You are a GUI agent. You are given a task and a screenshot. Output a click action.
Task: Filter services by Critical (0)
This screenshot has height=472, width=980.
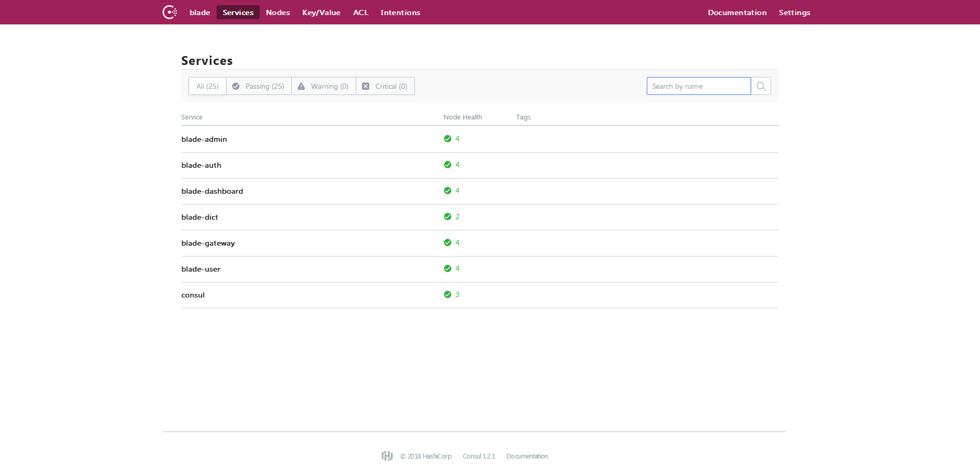click(385, 86)
